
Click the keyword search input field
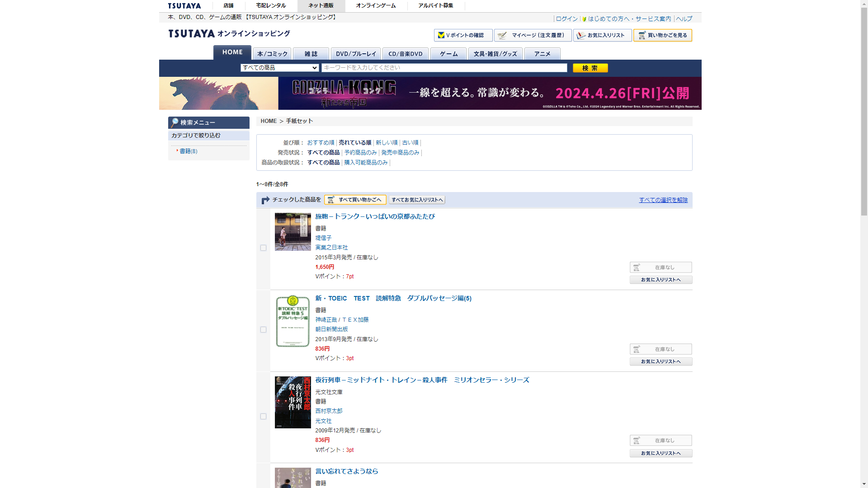coord(444,68)
